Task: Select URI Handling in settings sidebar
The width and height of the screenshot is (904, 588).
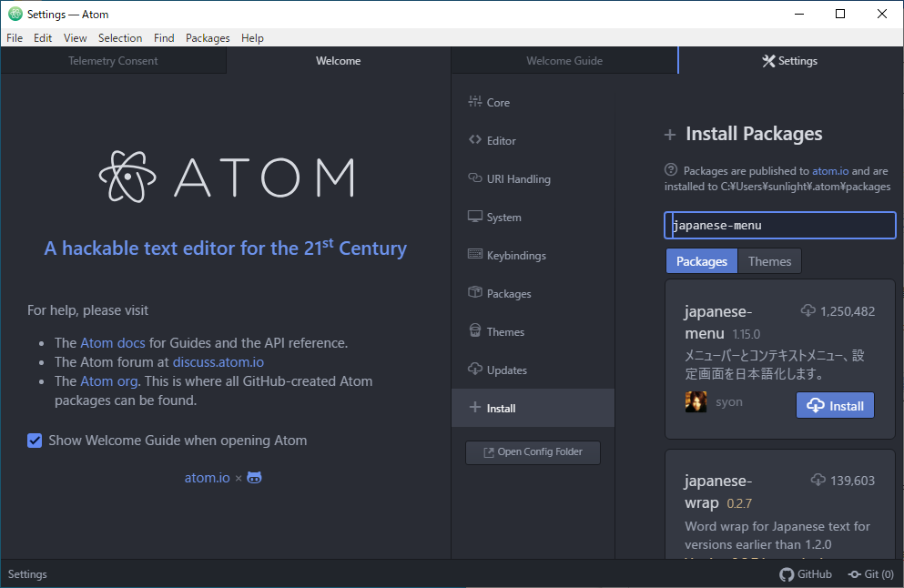Action: (518, 179)
